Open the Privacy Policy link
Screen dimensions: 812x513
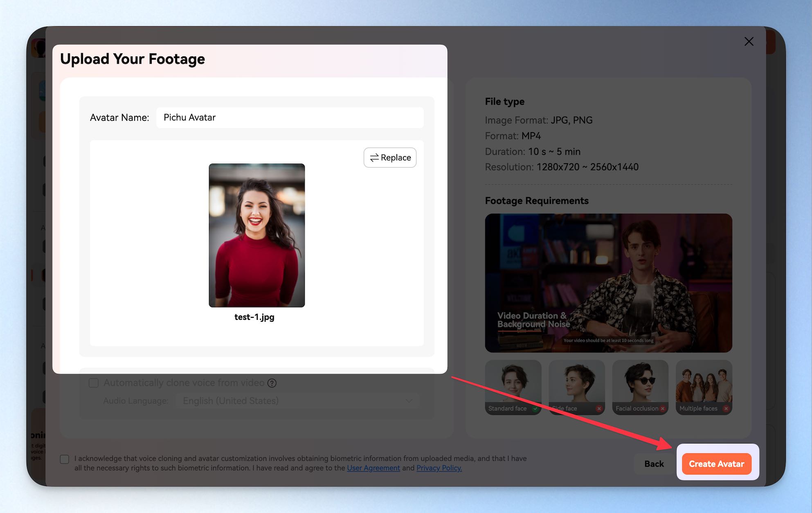pos(439,468)
